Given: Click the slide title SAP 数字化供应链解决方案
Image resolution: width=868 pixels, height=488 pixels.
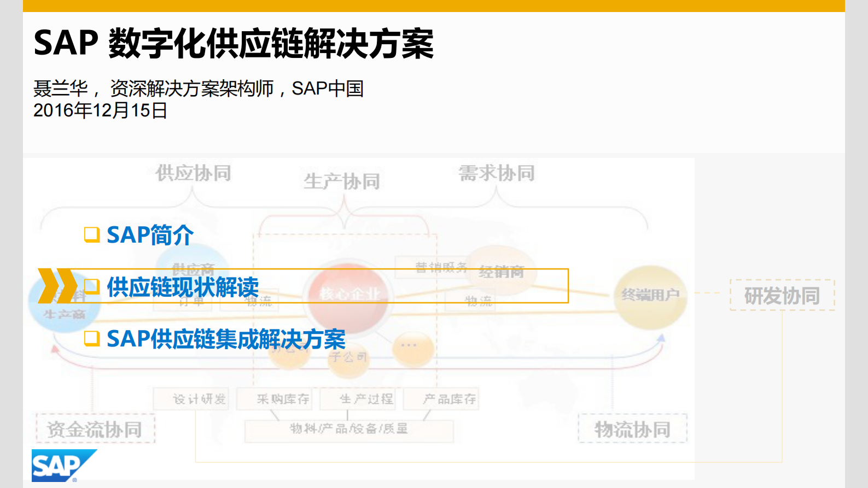Looking at the screenshot, I should (234, 43).
